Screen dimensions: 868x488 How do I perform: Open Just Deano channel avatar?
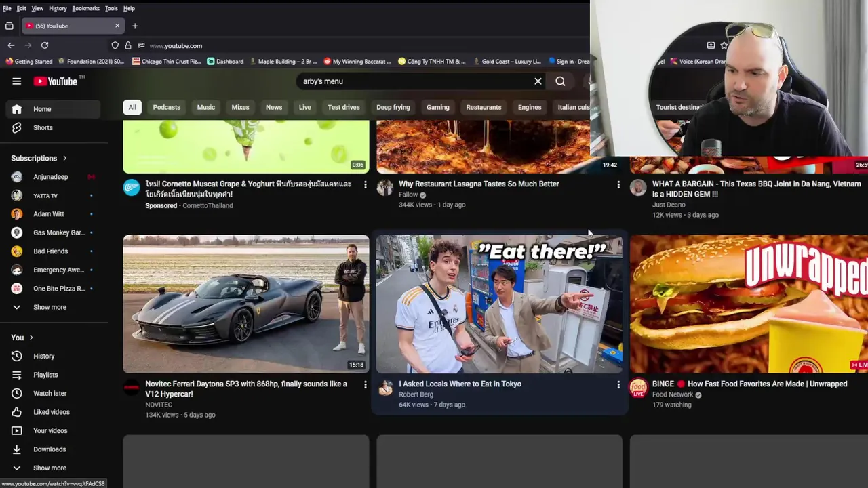(x=638, y=187)
